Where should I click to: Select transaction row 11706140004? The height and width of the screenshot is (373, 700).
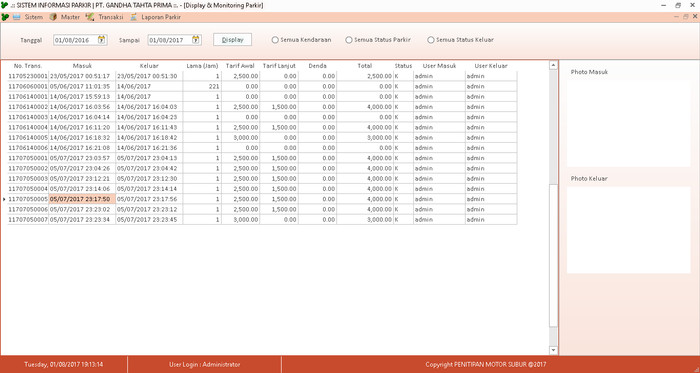click(x=262, y=128)
